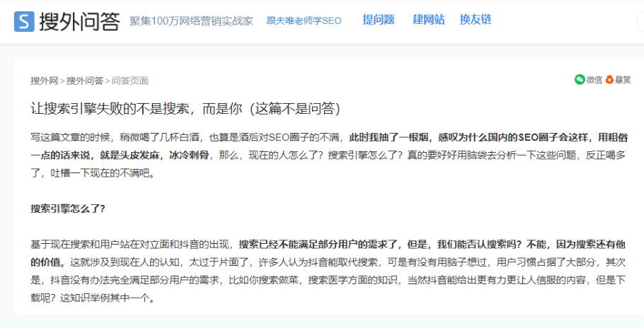Click the bold subheading 搜索引擎怎么了?

(x=68, y=209)
